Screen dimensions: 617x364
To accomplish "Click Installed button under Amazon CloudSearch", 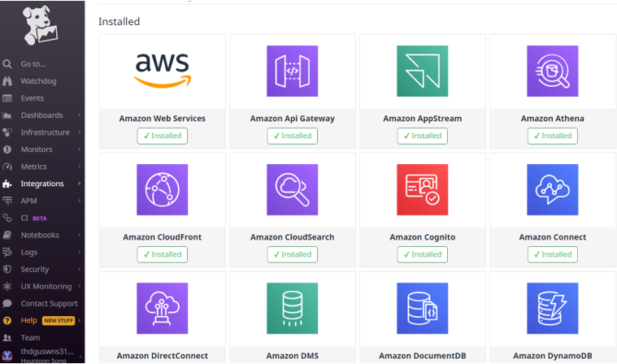I will point(293,255).
